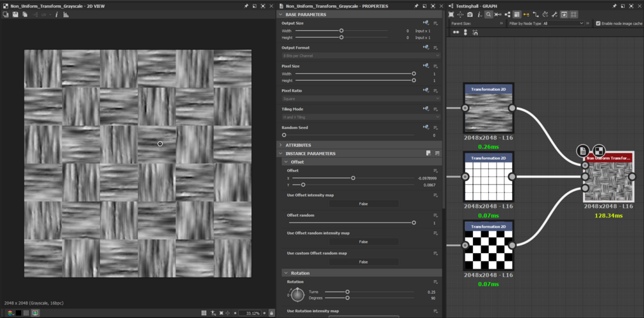Expand the Attributes section
This screenshot has width=644, height=318.
pos(281,145)
